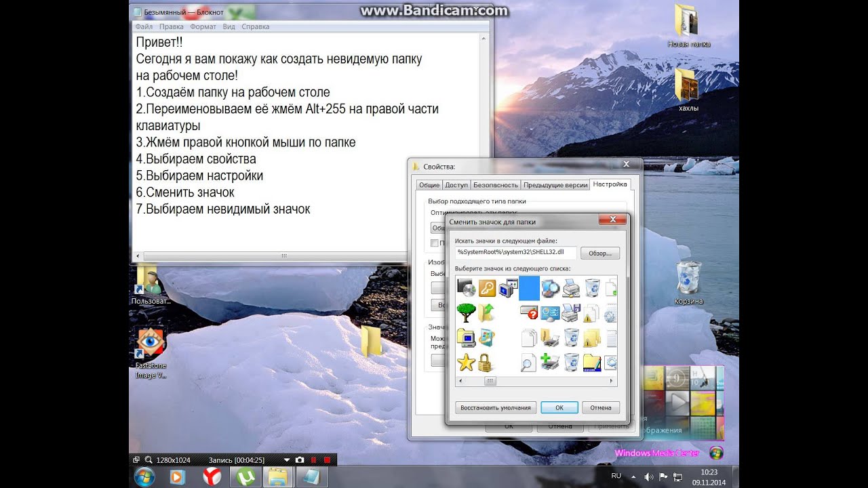Tick the partly hidden checkbox in Properties window
868x488 pixels.
coord(435,243)
